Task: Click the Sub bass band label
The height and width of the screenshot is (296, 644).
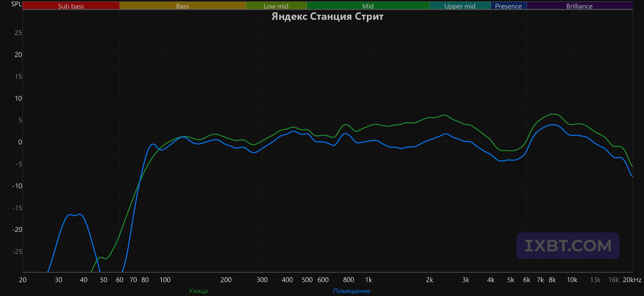Action: (71, 6)
